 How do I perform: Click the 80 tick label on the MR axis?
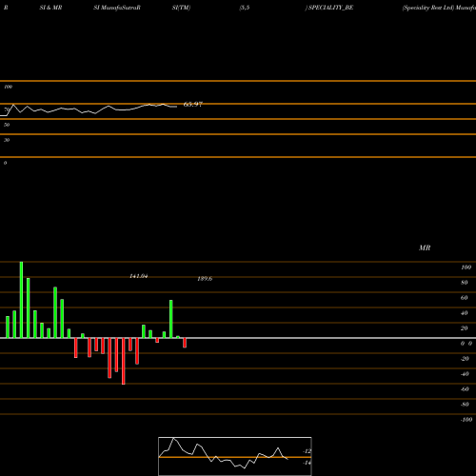(x=465, y=283)
